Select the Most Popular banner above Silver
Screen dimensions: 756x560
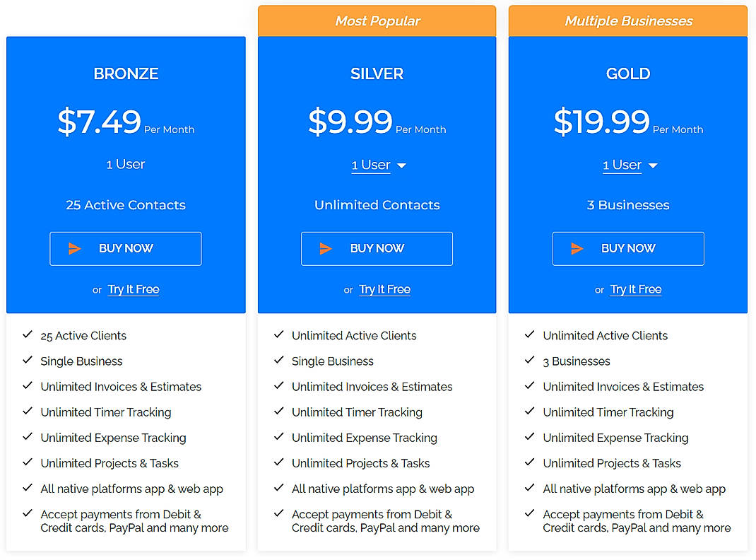click(x=377, y=21)
